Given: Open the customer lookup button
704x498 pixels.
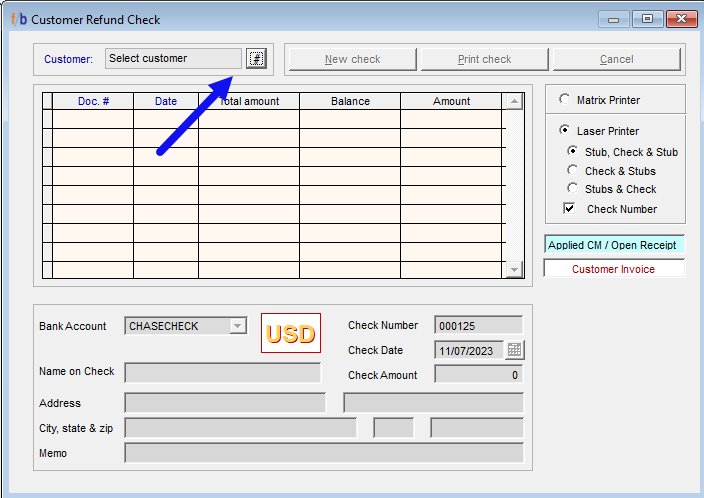Looking at the screenshot, I should tap(257, 59).
